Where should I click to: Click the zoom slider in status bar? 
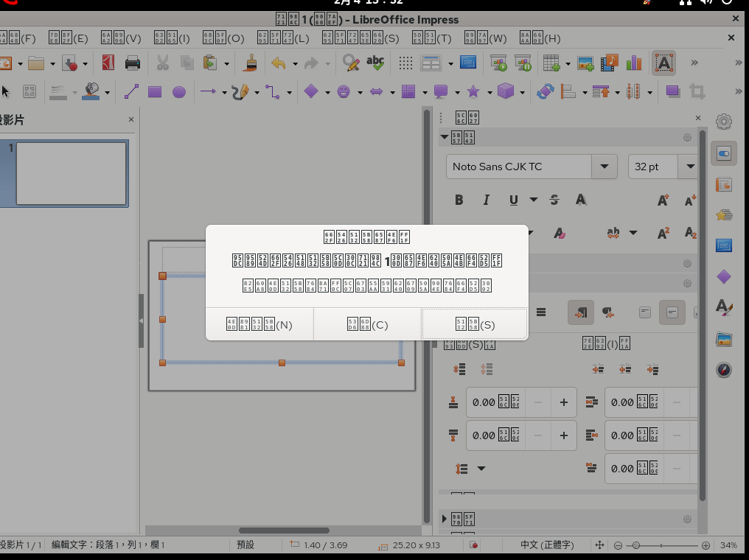661,545
